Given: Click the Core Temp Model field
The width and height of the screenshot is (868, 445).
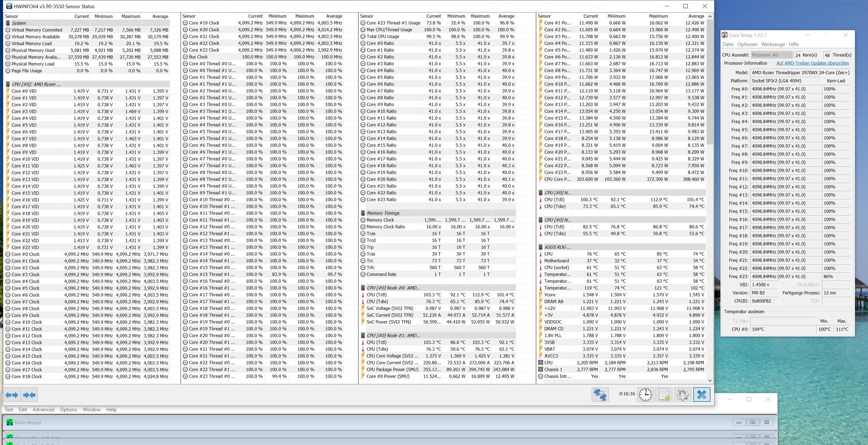Looking at the screenshot, I should (x=800, y=72).
